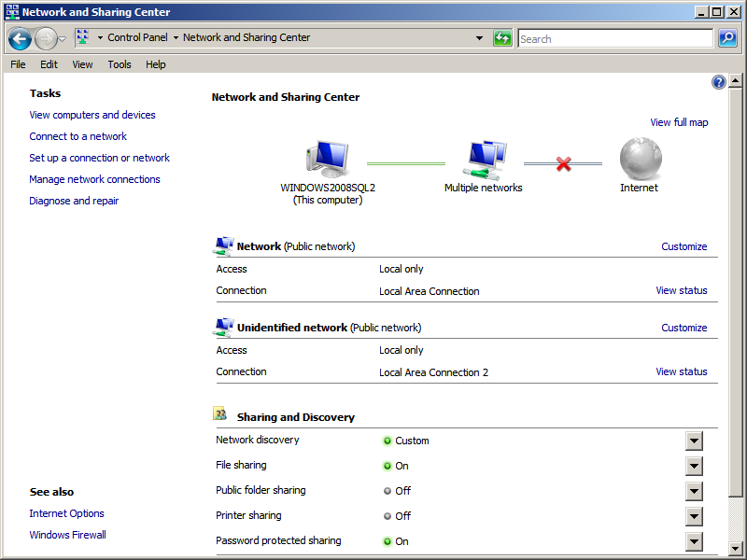Click 'Custom' value for Network discovery
This screenshot has height=560, width=747.
[x=412, y=441]
